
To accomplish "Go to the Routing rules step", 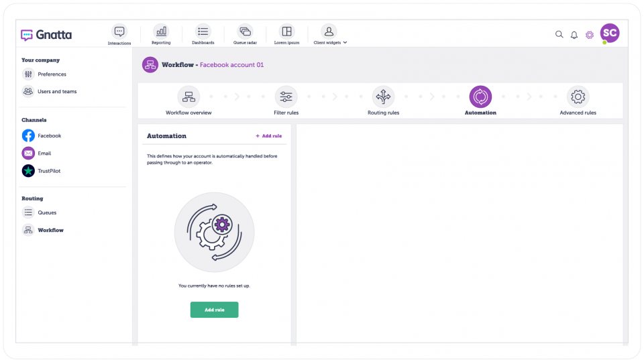I will click(x=383, y=101).
